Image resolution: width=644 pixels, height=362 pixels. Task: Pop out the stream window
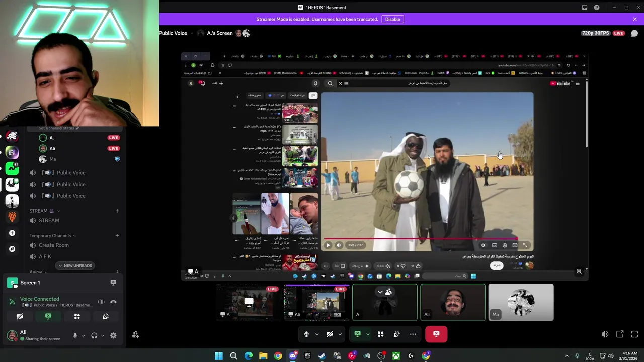[620, 334]
